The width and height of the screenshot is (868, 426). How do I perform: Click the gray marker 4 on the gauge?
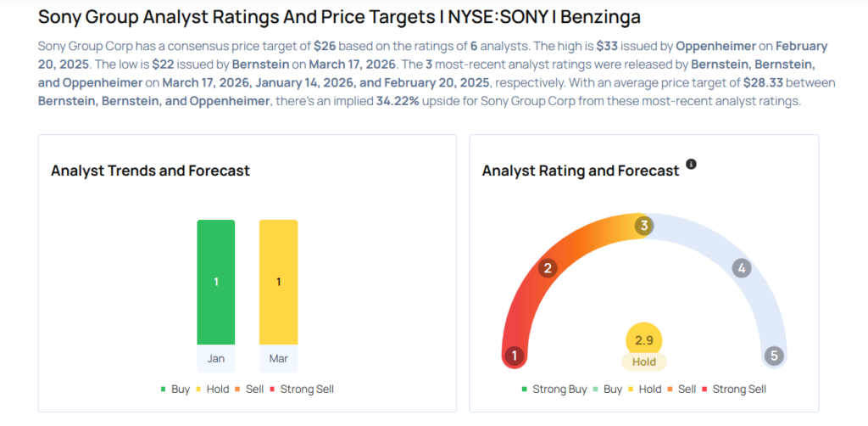[x=742, y=269]
